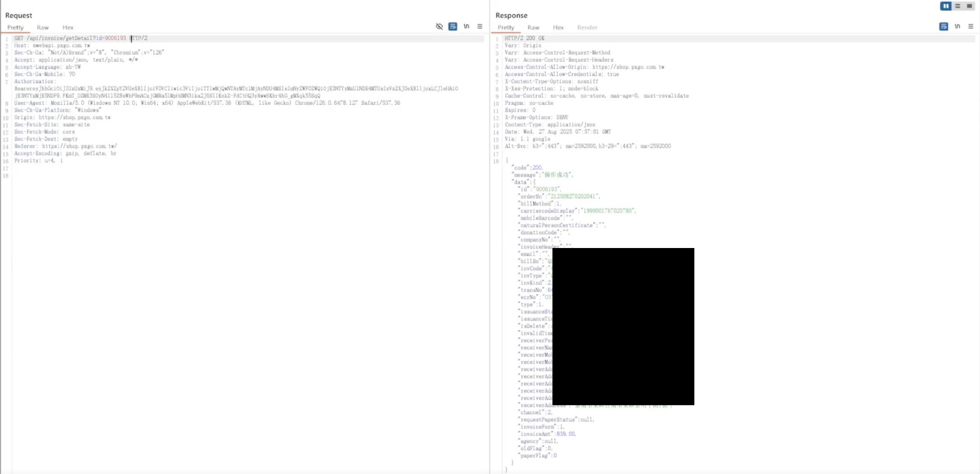Click the "oldFlag":0 JSON field
This screenshot has width=980, height=474.
tap(535, 448)
